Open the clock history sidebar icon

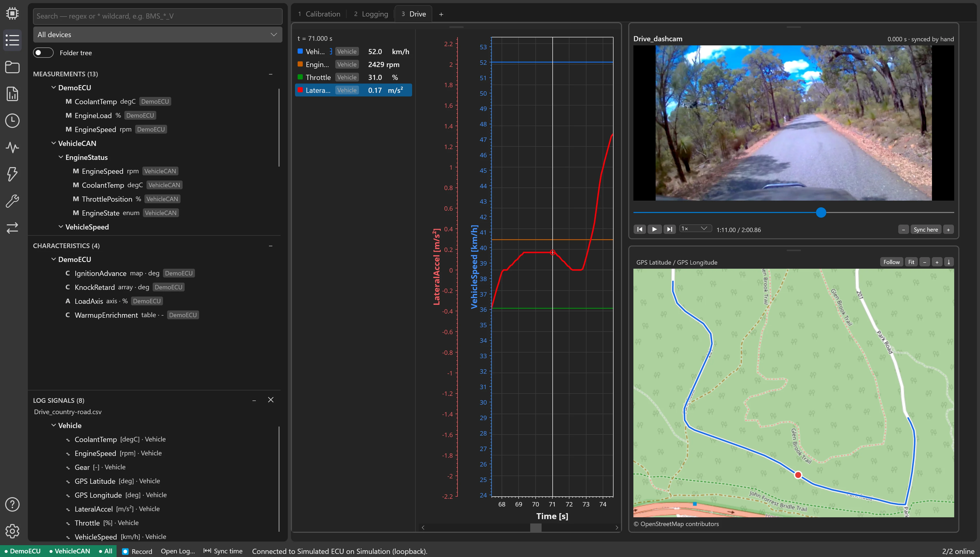click(x=12, y=120)
